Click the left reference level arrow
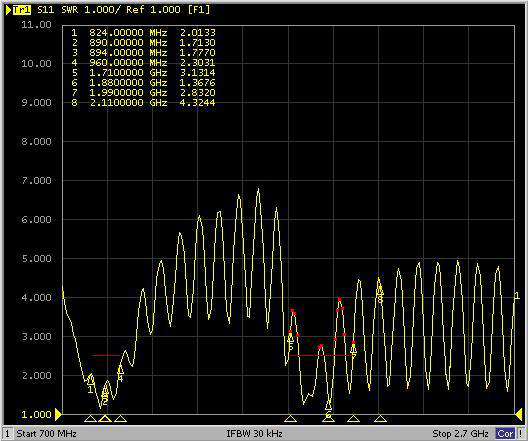 58,415
